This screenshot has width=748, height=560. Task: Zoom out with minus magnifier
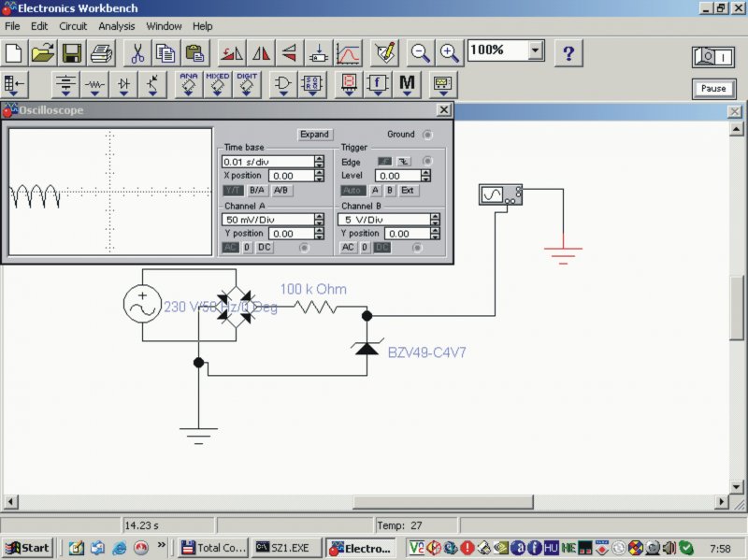pos(420,52)
